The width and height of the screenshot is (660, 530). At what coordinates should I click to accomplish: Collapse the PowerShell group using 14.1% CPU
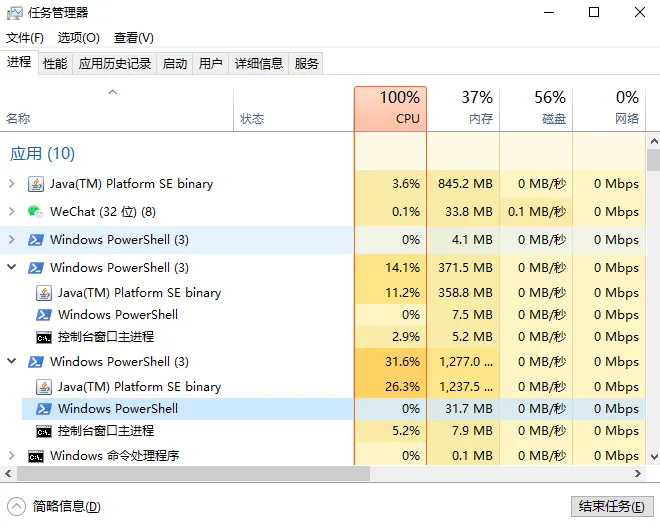pyautogui.click(x=12, y=268)
